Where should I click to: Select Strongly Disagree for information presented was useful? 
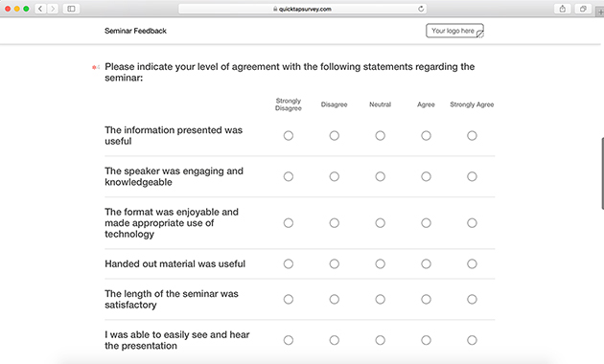tap(289, 135)
